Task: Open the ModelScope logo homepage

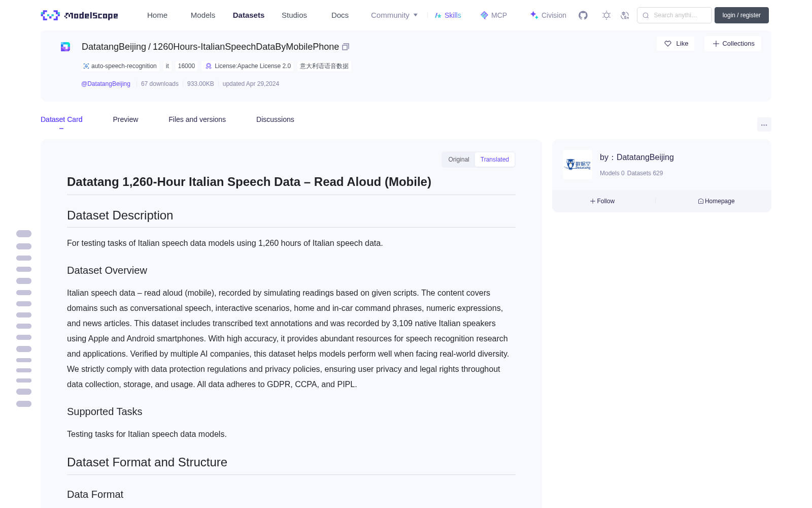Action: pos(79,15)
